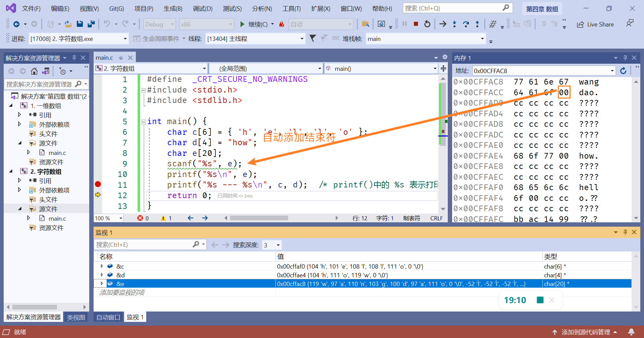The height and width of the screenshot is (338, 644).
Task: Toggle auto-hide pin on Memory 1 panel
Action: tap(625, 58)
